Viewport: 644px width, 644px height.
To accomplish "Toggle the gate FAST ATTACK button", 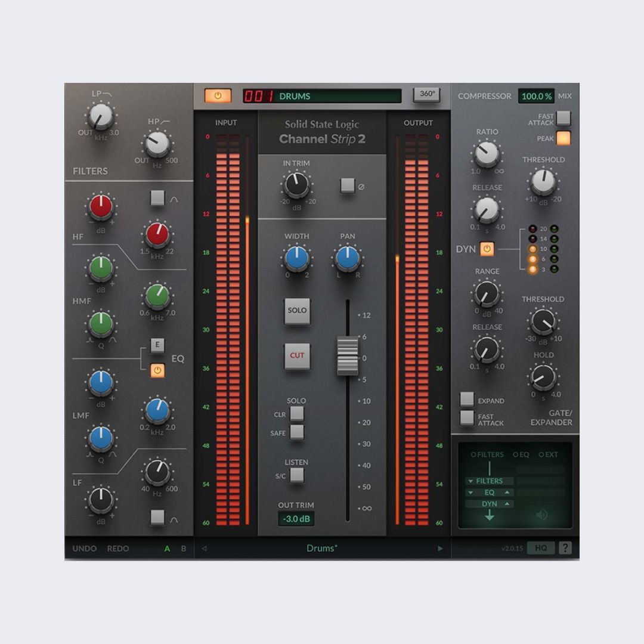I will 466,418.
